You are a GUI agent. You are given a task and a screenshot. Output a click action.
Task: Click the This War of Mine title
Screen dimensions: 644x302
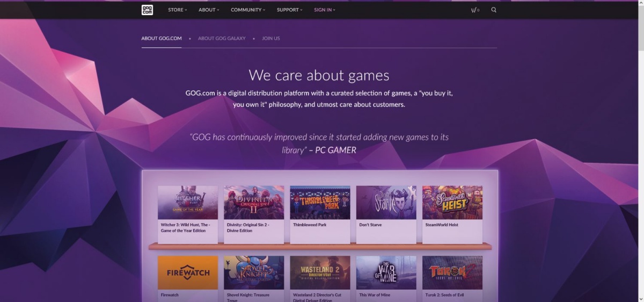coord(375,295)
